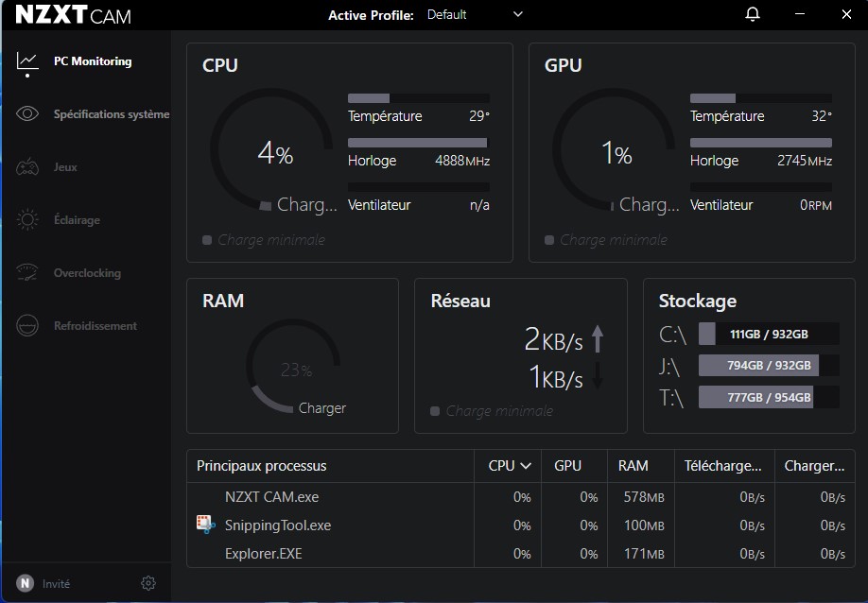Select the NZXT CAM.exe process row
This screenshot has height=603, width=868.
[271, 497]
